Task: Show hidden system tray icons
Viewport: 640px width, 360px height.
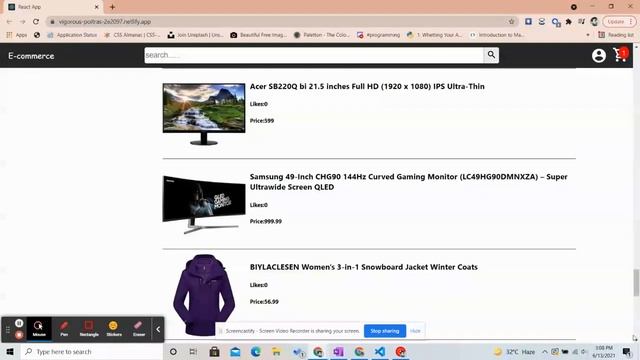Action: click(x=544, y=351)
